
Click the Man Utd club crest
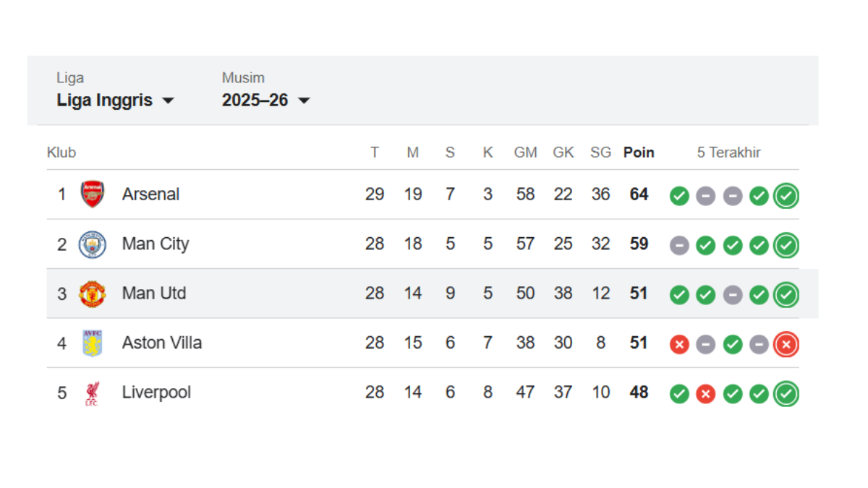coord(93,294)
